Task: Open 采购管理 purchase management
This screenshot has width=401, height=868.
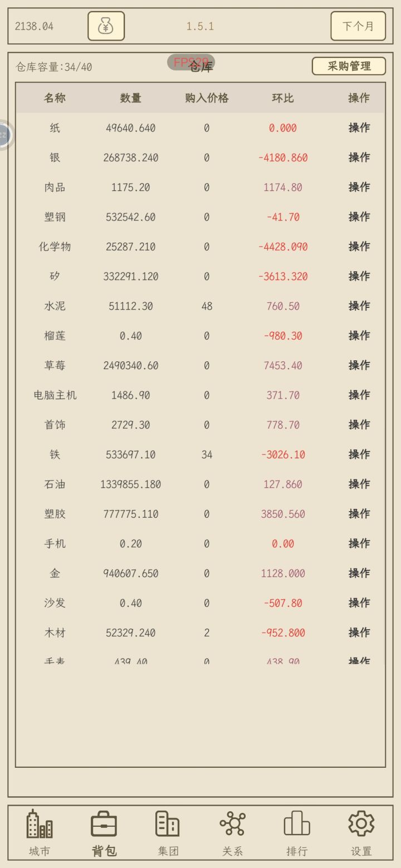Action: 349,66
